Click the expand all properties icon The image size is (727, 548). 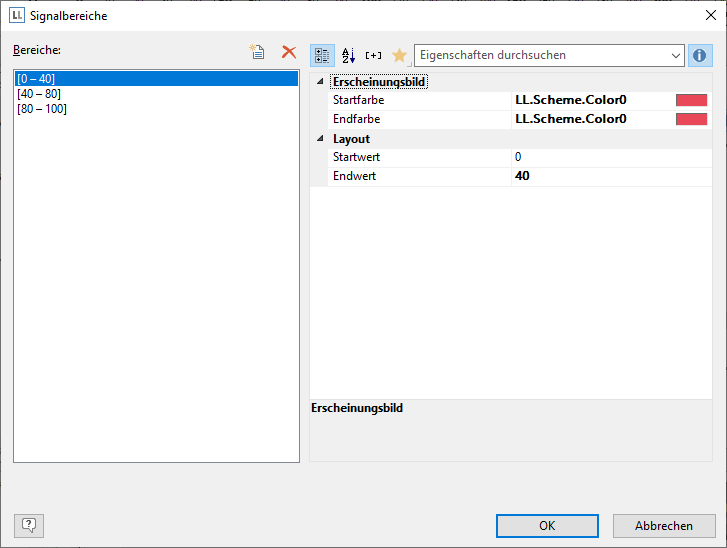coord(373,55)
